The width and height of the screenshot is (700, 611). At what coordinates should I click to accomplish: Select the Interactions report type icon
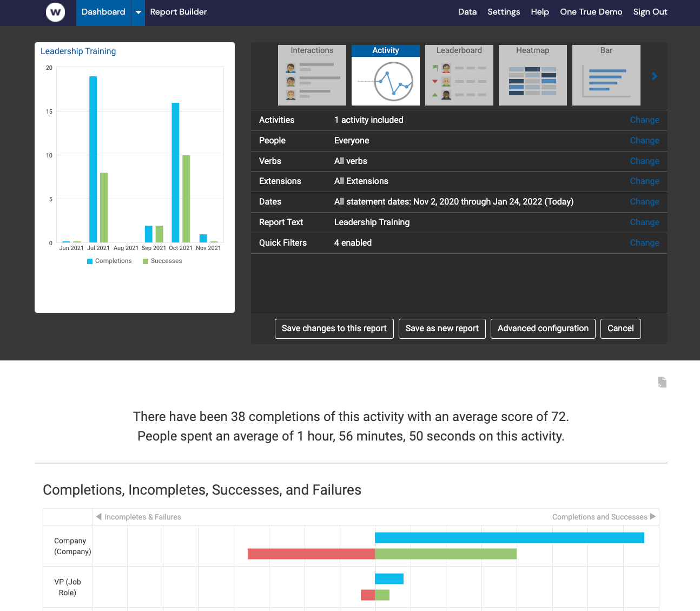click(312, 75)
